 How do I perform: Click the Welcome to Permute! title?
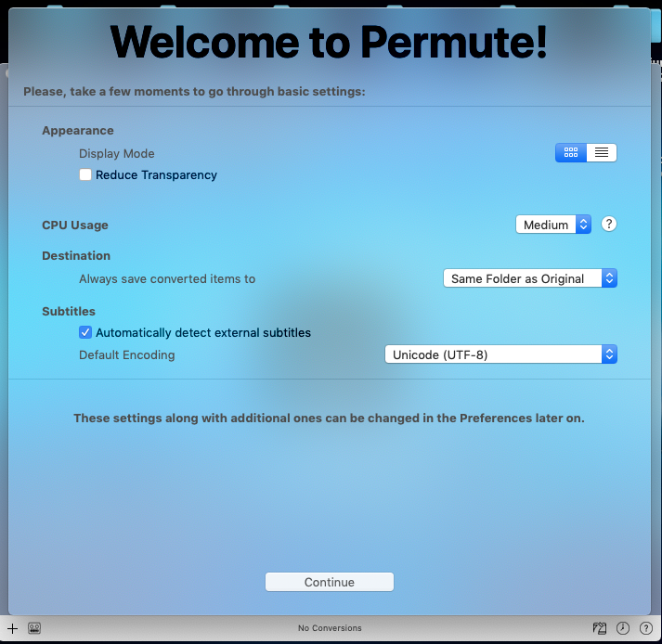pyautogui.click(x=329, y=42)
